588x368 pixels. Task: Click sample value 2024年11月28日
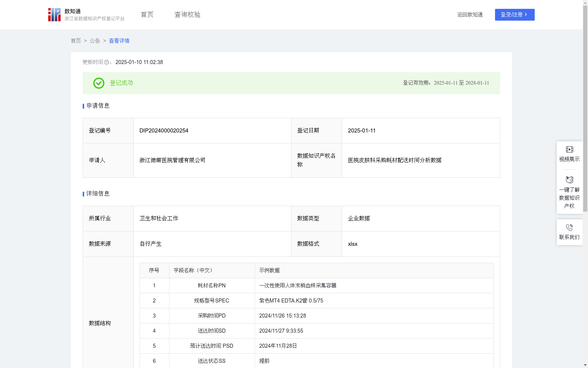tap(278, 346)
